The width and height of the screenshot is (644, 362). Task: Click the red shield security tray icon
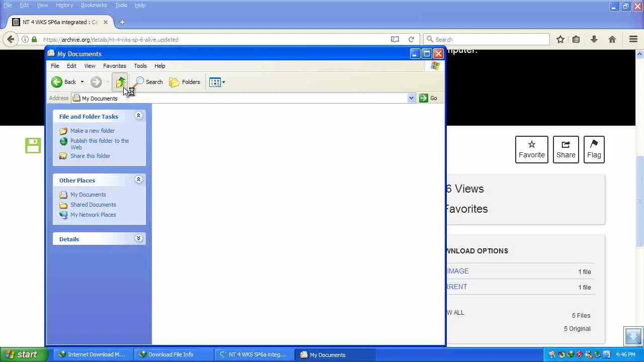coord(579,354)
